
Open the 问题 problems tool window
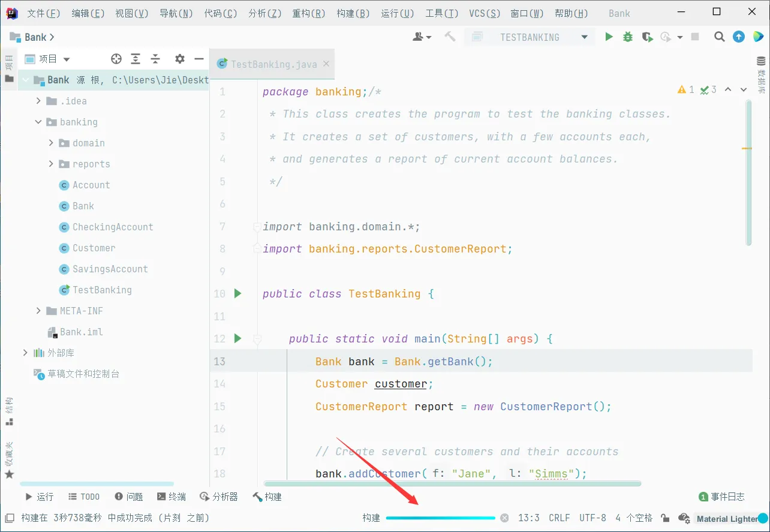point(129,497)
